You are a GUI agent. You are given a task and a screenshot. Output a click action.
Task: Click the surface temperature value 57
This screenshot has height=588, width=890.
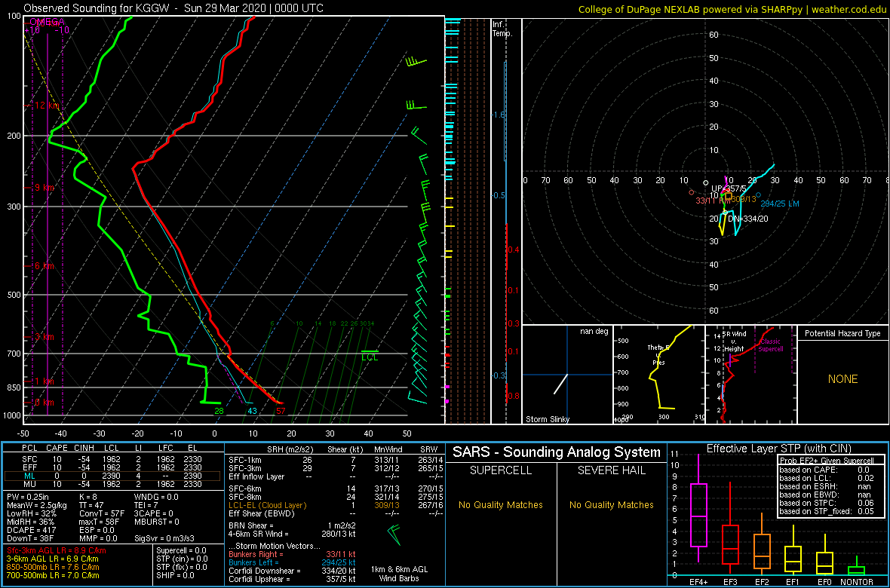coord(281,411)
